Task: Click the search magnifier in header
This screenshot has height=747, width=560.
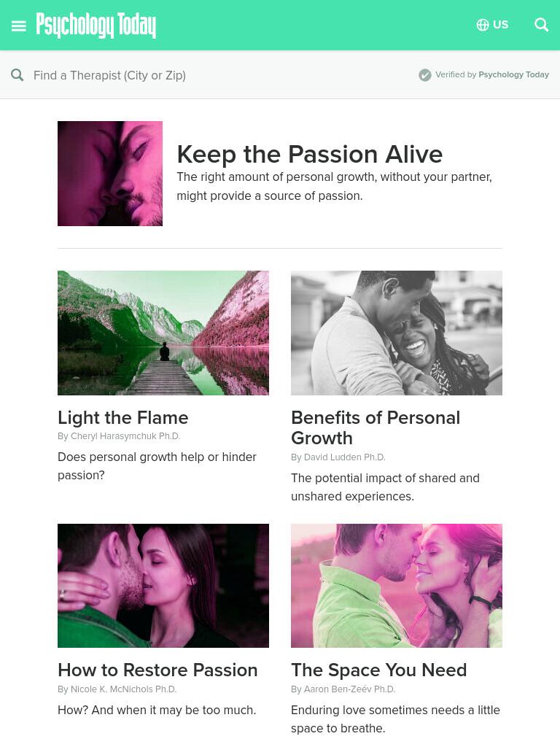Action: coord(542,25)
